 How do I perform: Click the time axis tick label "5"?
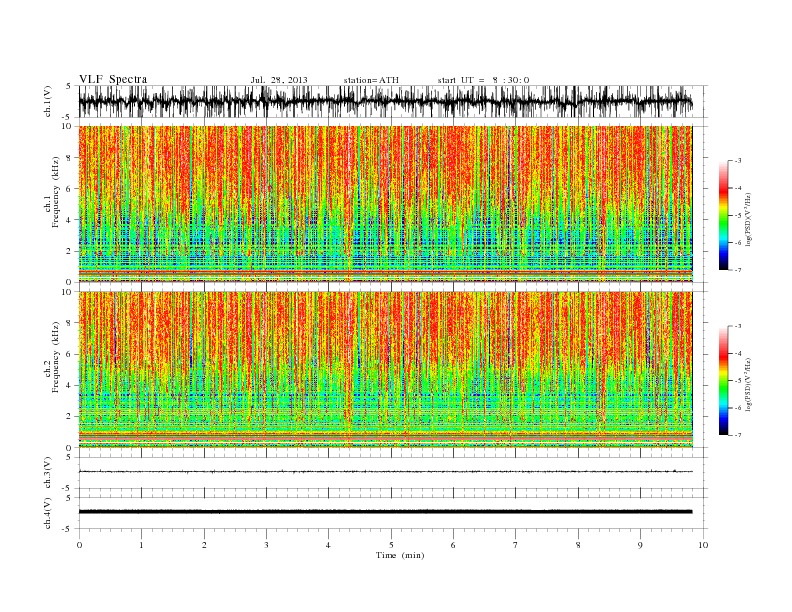391,545
